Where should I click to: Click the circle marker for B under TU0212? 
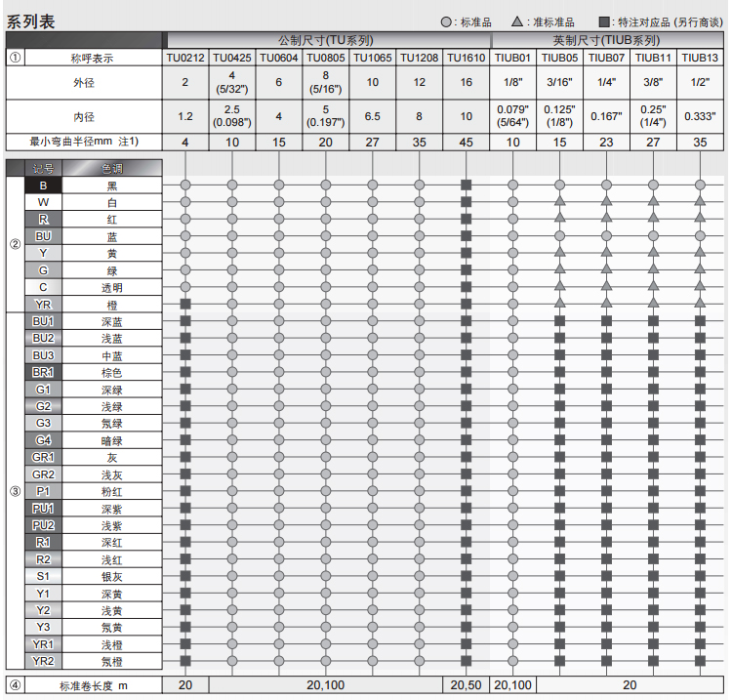point(185,185)
